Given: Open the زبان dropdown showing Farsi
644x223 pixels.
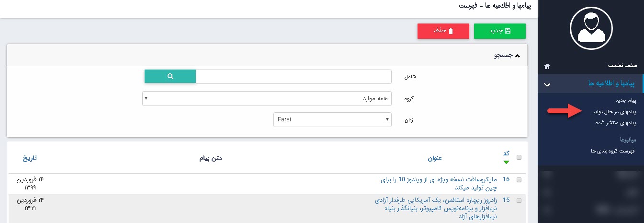Looking at the screenshot, I should pyautogui.click(x=332, y=119).
